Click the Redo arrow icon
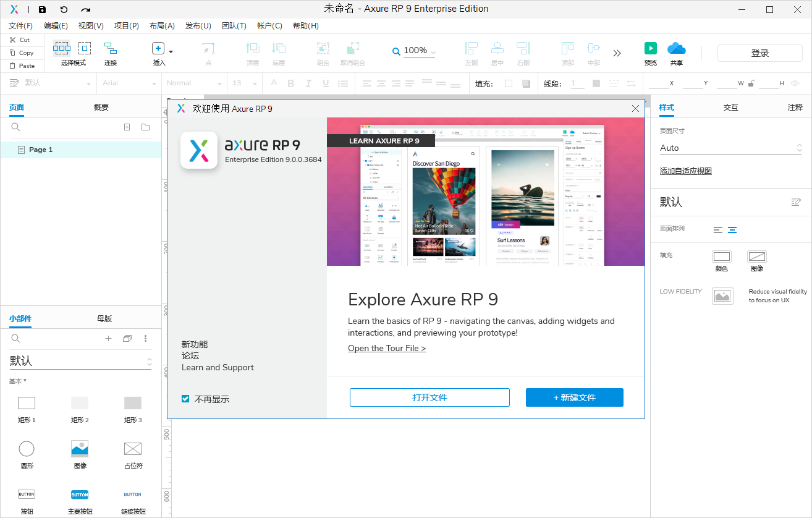Image resolution: width=812 pixels, height=518 pixels. [x=86, y=9]
